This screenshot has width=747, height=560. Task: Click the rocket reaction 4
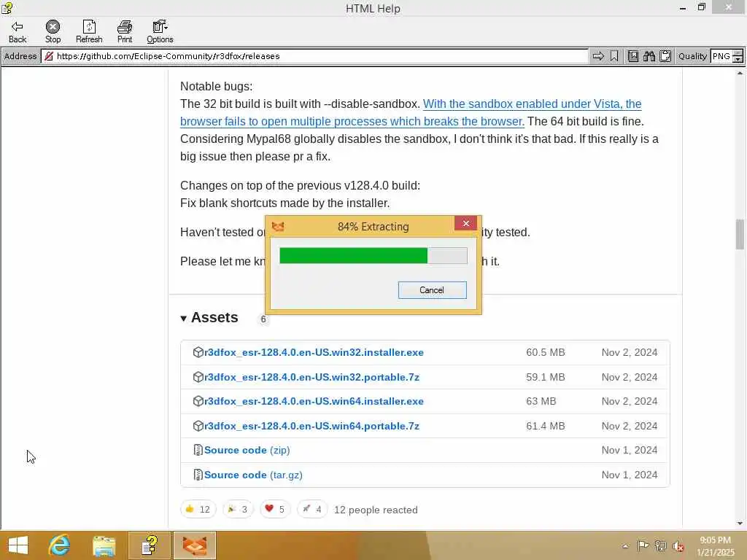point(312,510)
